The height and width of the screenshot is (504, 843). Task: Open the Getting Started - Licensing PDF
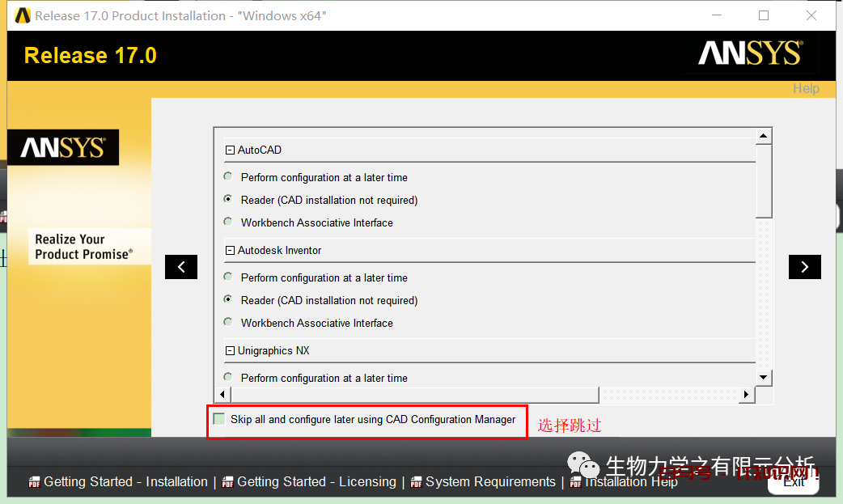pos(316,482)
